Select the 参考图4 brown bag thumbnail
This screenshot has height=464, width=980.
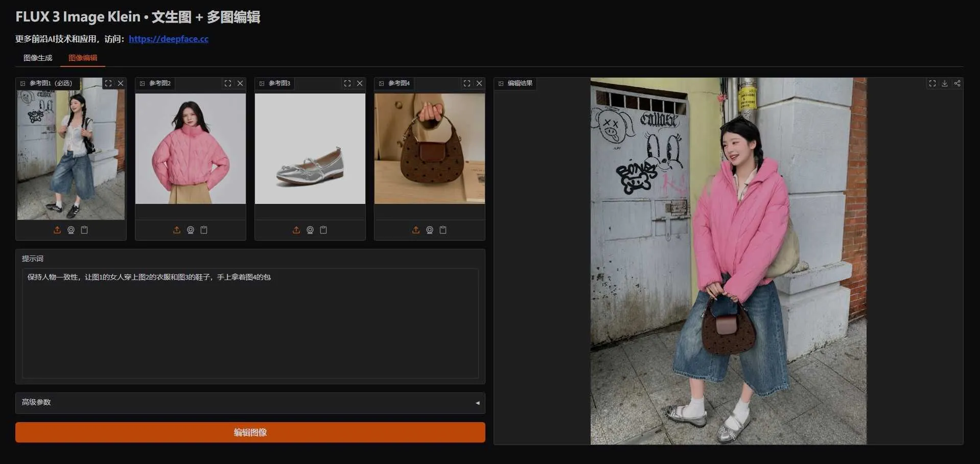(430, 149)
